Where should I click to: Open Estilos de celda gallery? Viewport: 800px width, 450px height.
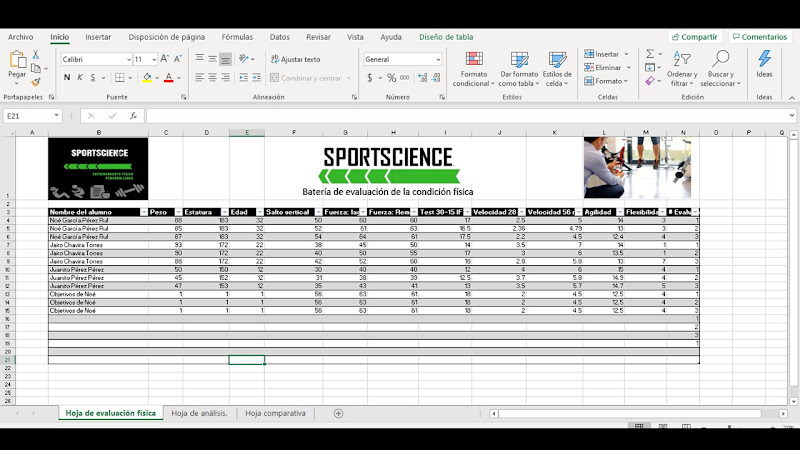(x=557, y=69)
